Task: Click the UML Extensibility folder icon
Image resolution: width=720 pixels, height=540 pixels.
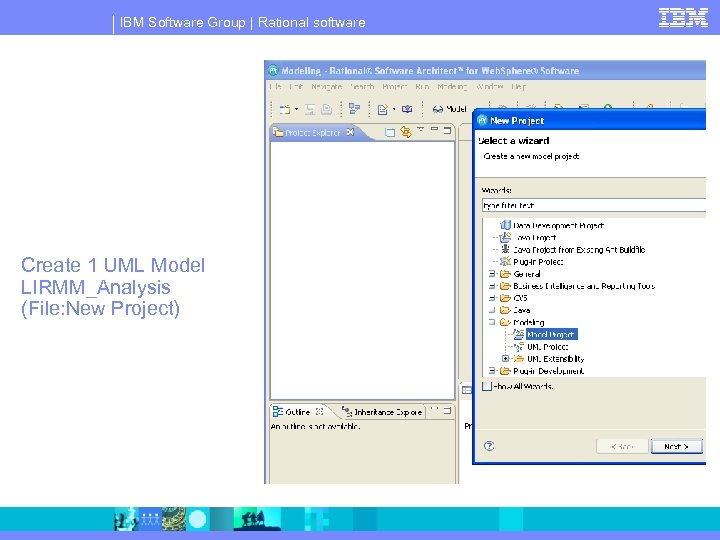Action: (519, 359)
